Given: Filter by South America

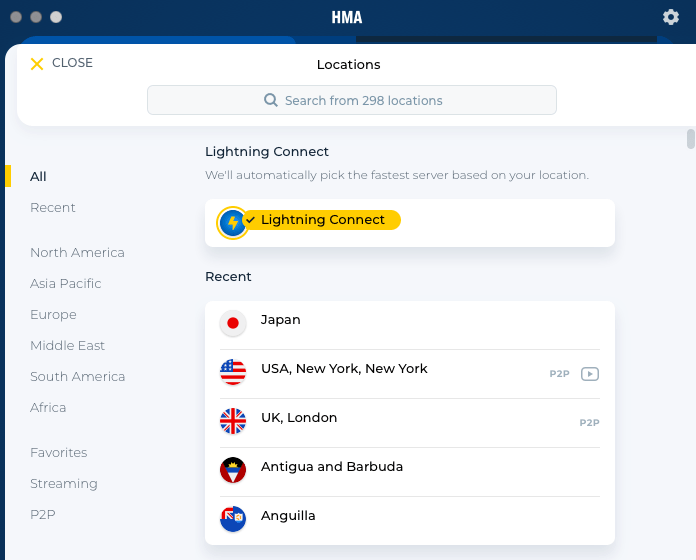Looking at the screenshot, I should [x=78, y=377].
